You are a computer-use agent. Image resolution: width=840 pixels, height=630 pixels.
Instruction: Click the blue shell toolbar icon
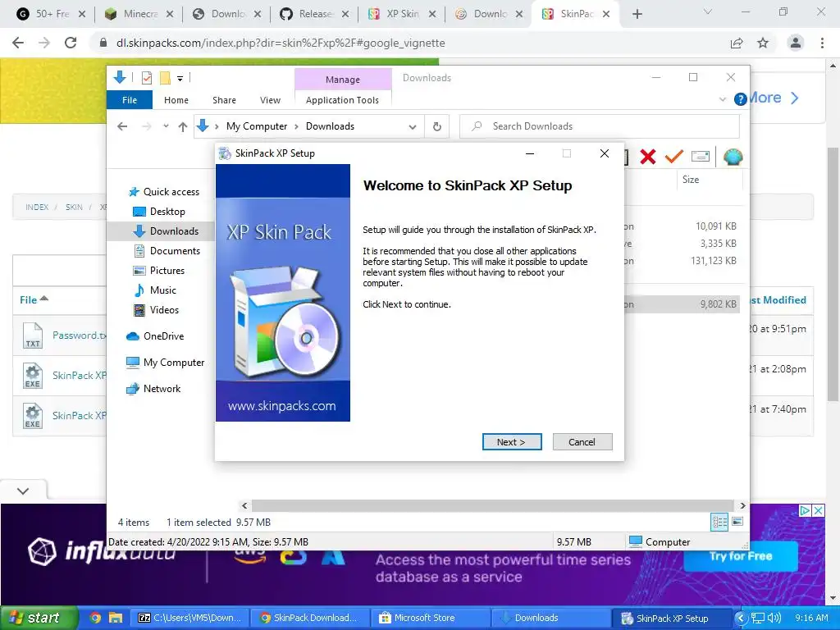733,157
